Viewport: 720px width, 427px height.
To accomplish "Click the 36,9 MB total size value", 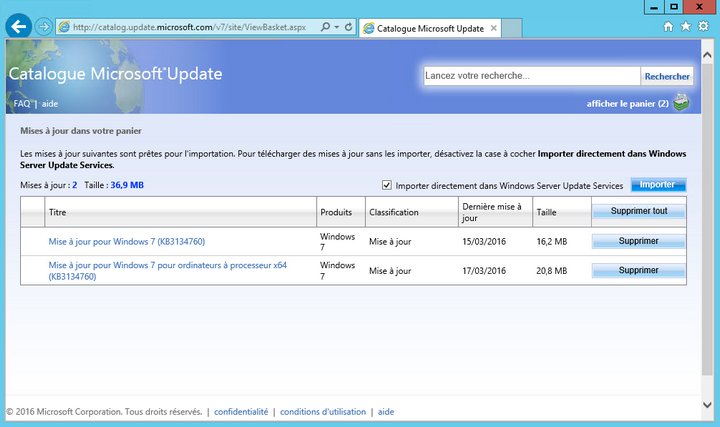I will (127, 185).
